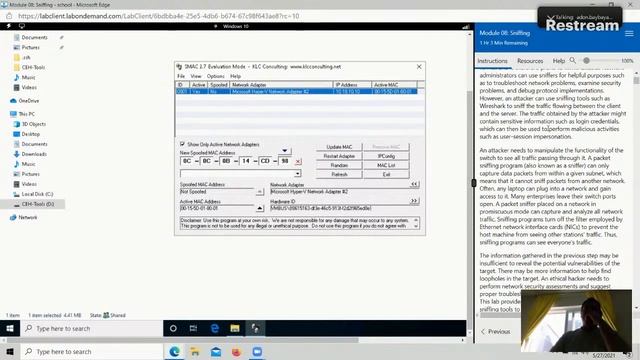This screenshot has height=360, width=640.
Task: Click the Exit button in SMAC
Action: pyautogui.click(x=386, y=174)
